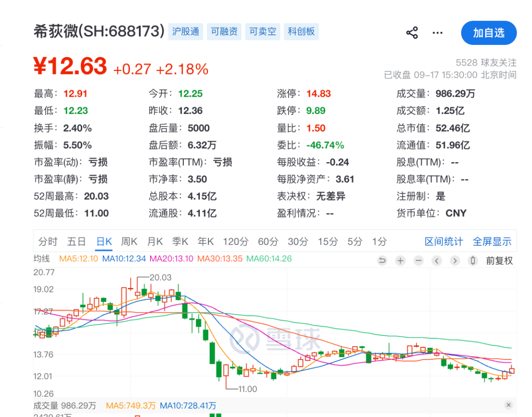Screen dimensions: 532x417
Task: Select the 1分 tab
Action: [379, 242]
